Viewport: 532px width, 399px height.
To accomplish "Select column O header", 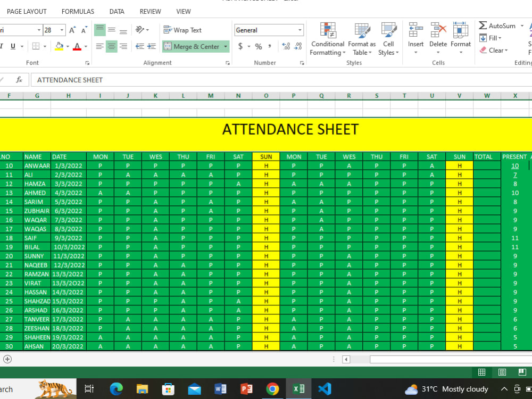I will 266,96.
